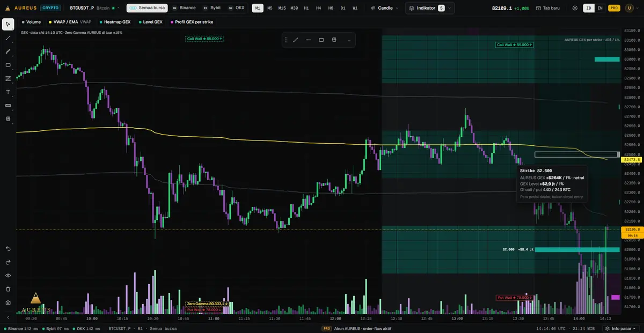This screenshot has height=333, width=644.
Task: Open the Candle chart type dropdown
Action: pos(385,8)
